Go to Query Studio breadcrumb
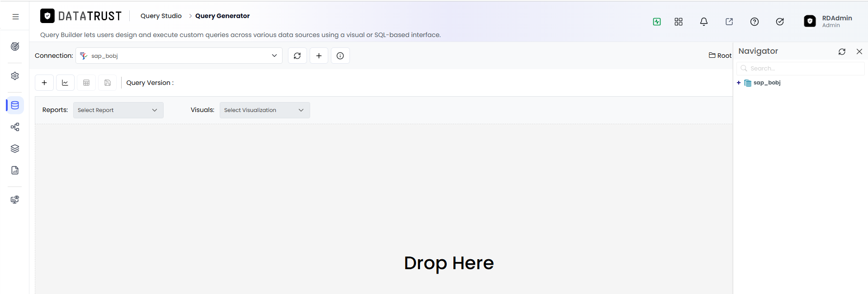868x294 pixels. click(x=161, y=16)
